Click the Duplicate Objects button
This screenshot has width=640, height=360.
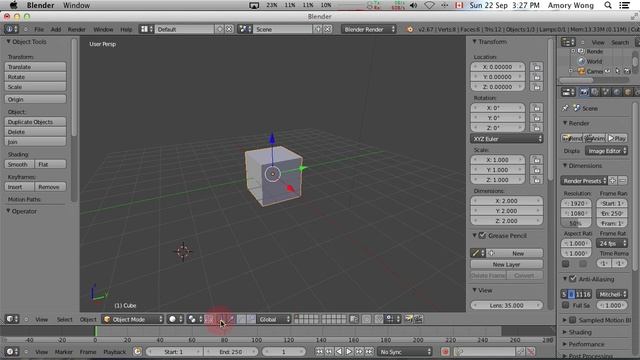[36, 122]
